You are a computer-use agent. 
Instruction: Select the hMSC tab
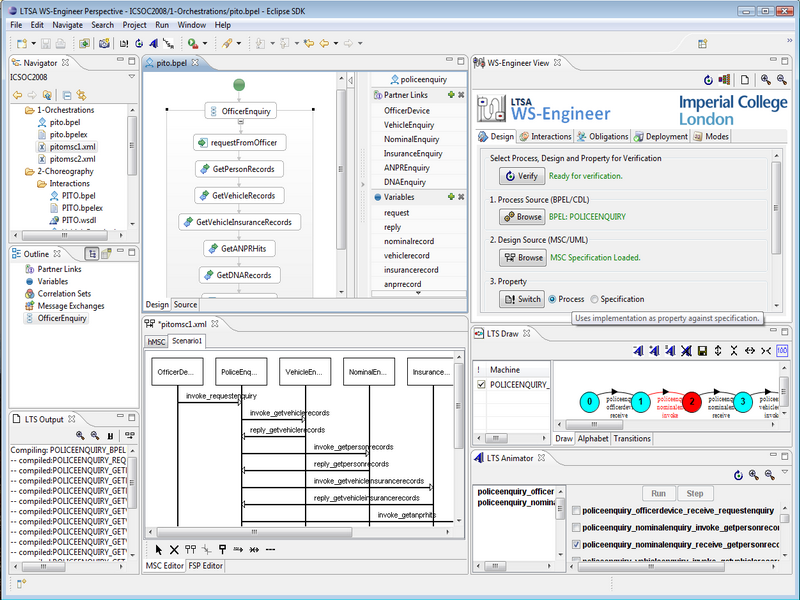[156, 341]
